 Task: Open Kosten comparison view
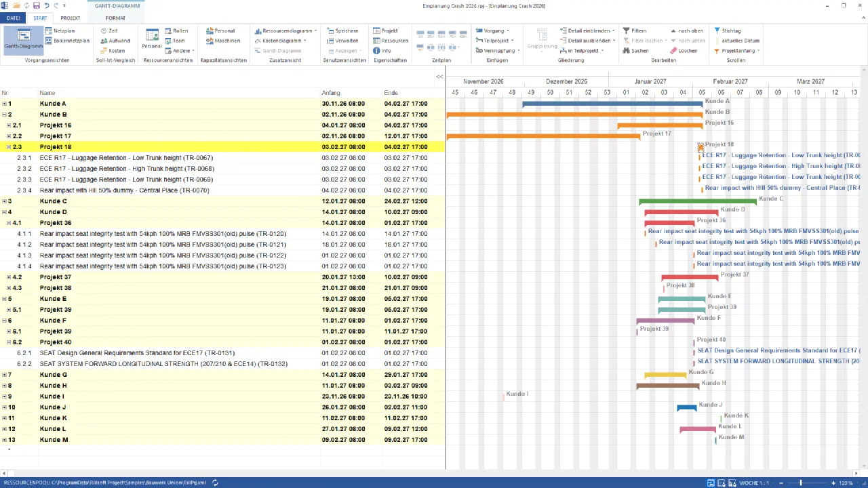(x=113, y=51)
